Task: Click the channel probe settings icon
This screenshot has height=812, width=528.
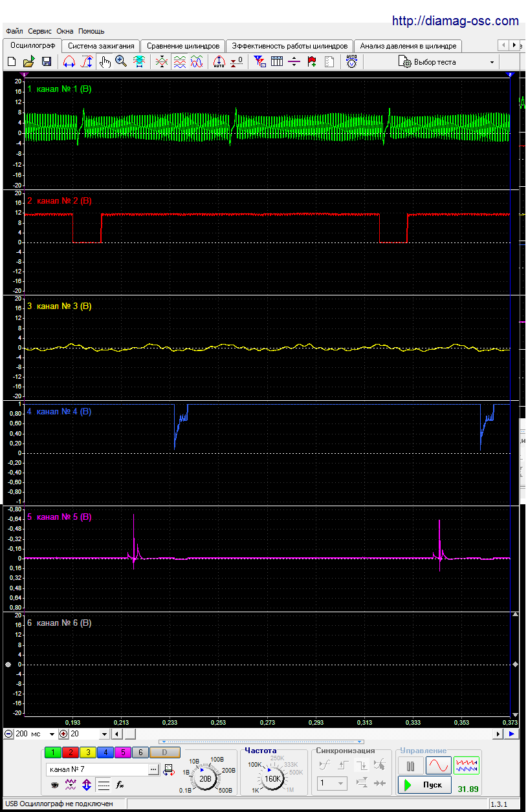Action: coord(169,769)
